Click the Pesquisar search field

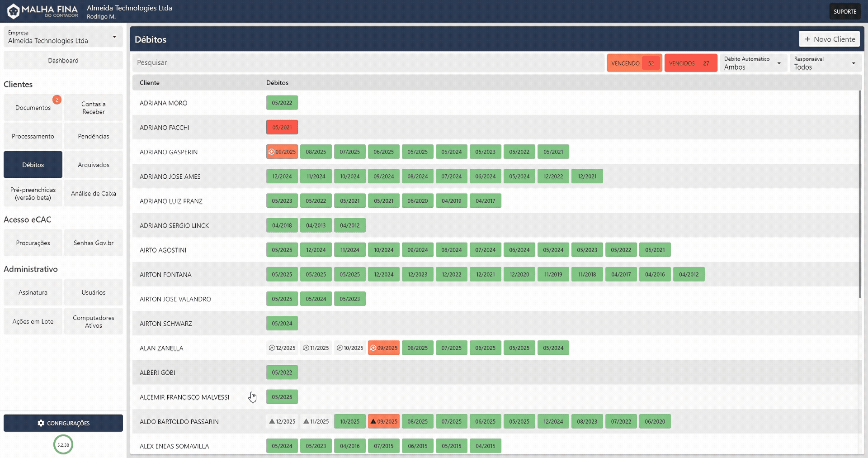[x=362, y=62]
